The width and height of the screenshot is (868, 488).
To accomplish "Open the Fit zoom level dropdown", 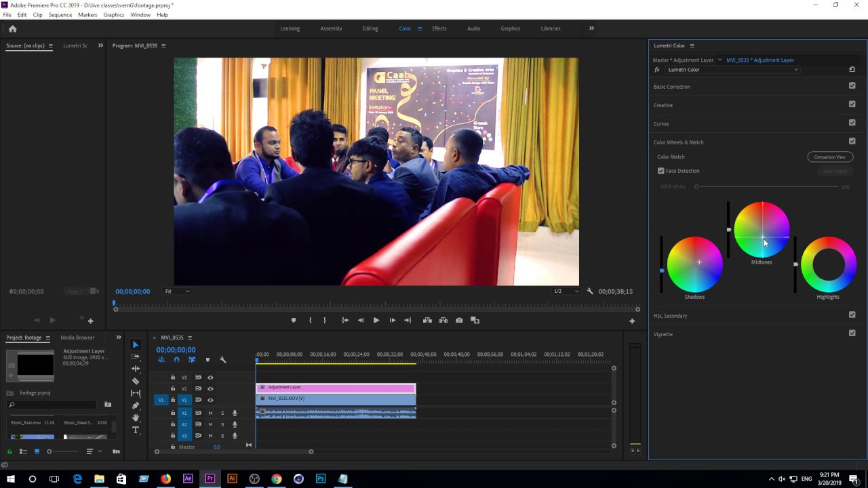I will coord(178,291).
